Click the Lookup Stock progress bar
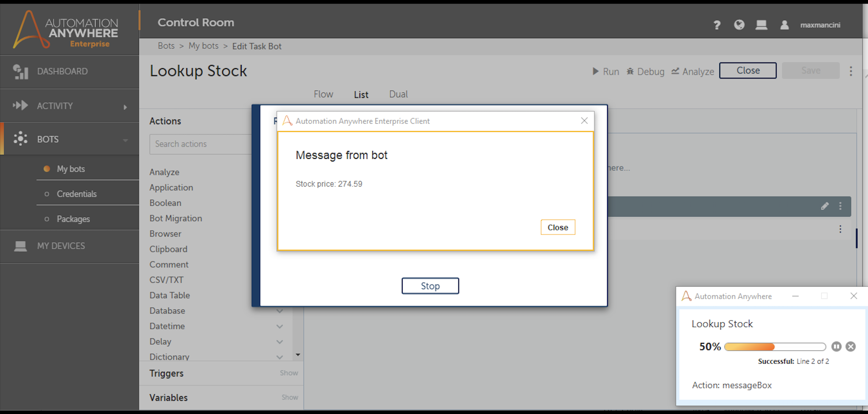The width and height of the screenshot is (868, 414). 775,347
